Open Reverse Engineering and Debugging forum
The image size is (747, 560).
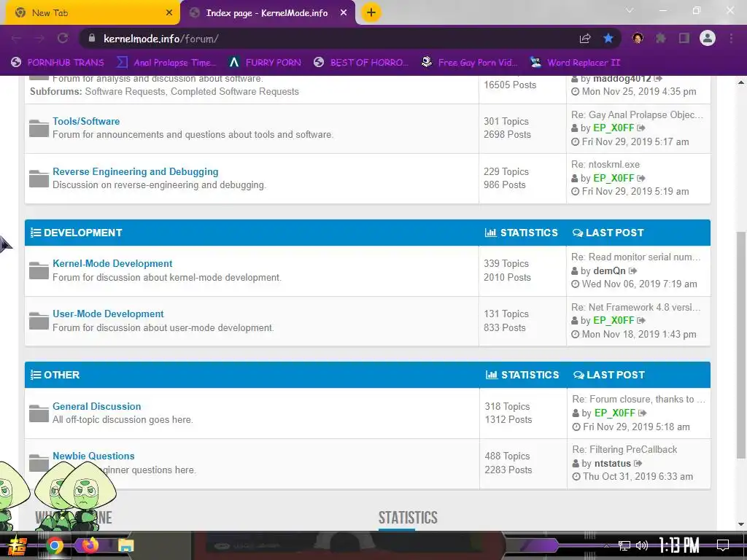coord(135,171)
